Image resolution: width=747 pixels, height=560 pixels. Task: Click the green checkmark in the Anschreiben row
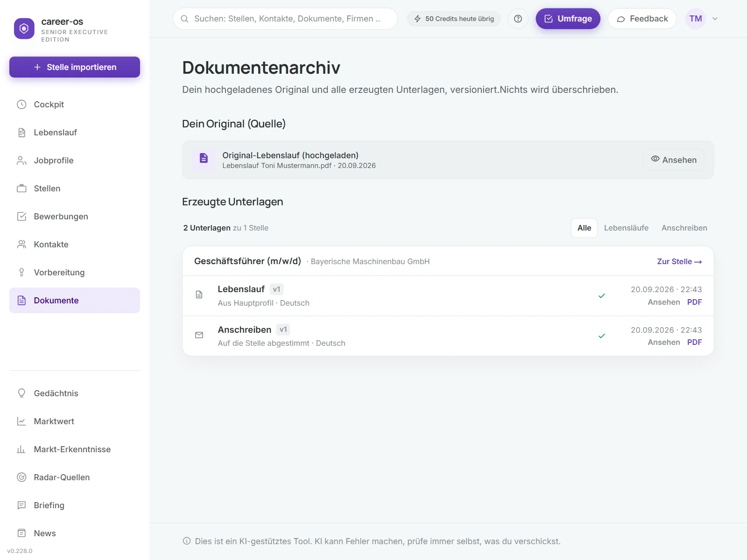(x=602, y=336)
